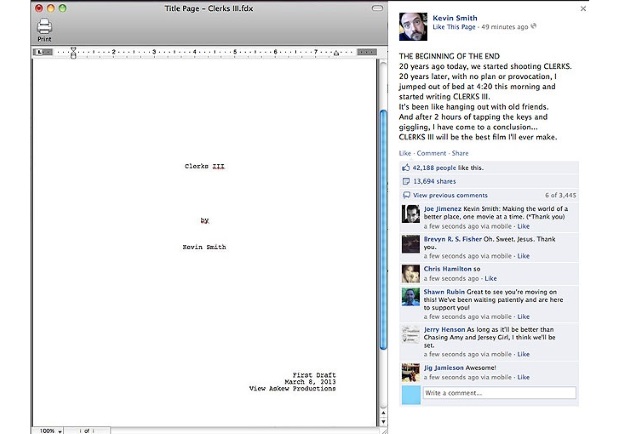Click View Askew Productions text
Viewport: 620px width, 434px height.
tap(292, 389)
